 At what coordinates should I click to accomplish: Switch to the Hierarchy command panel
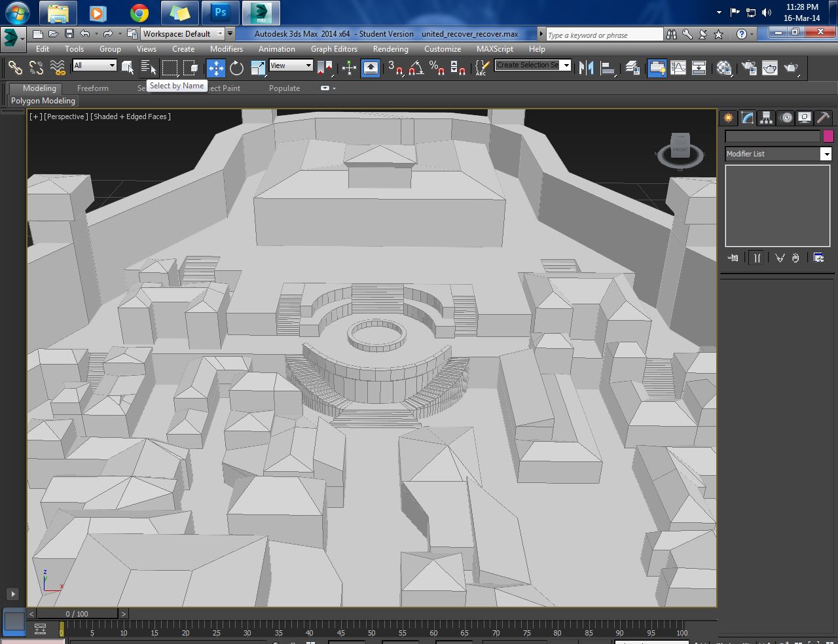pos(766,118)
